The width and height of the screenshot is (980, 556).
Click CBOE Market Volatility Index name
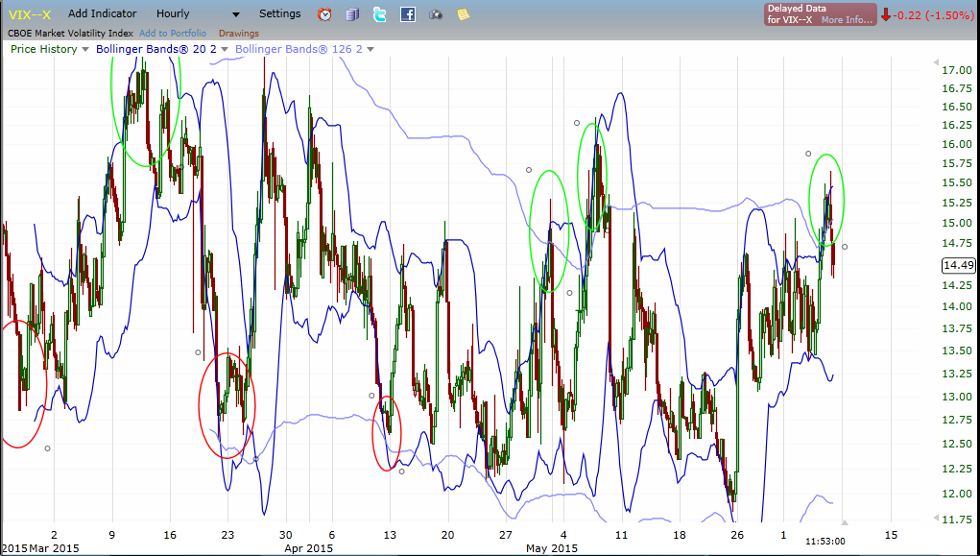tap(71, 34)
